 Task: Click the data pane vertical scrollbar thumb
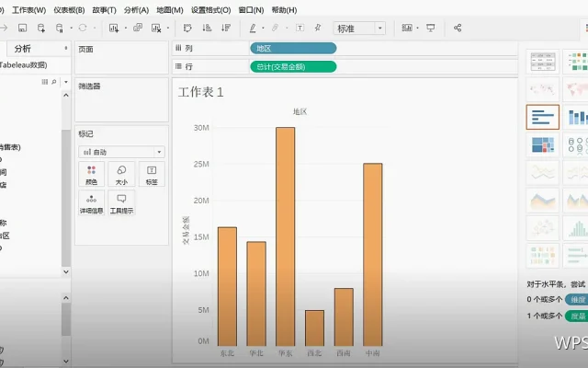(x=66, y=198)
